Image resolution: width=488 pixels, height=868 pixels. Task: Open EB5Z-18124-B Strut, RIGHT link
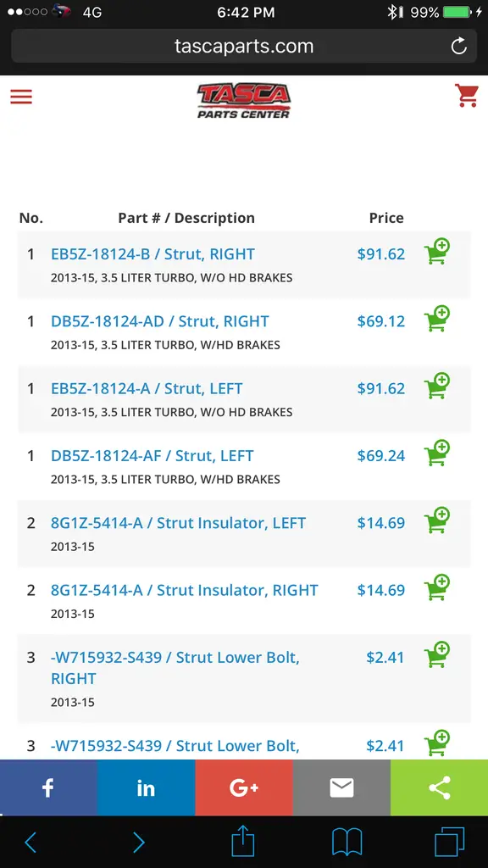(152, 254)
